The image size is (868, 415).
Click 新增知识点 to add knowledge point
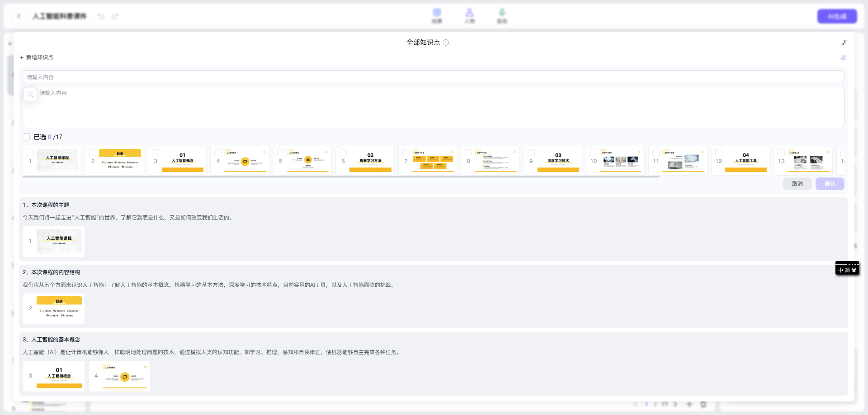36,57
